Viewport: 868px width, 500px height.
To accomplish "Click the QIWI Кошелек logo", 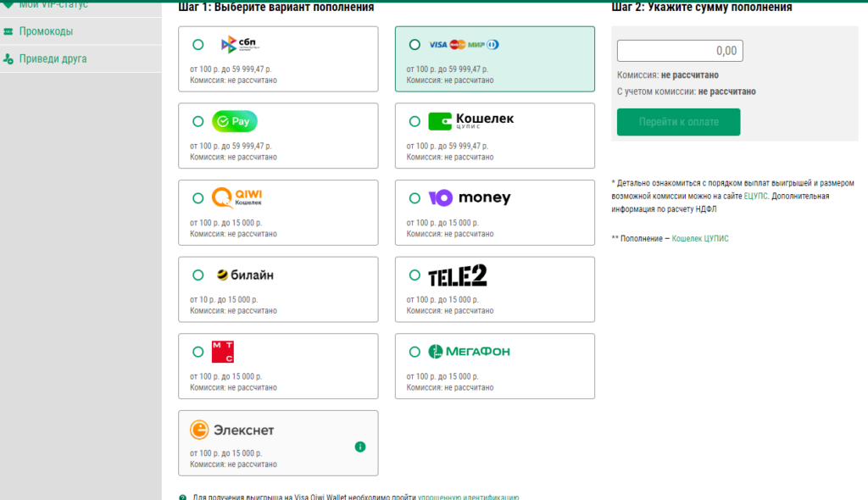I will click(237, 197).
